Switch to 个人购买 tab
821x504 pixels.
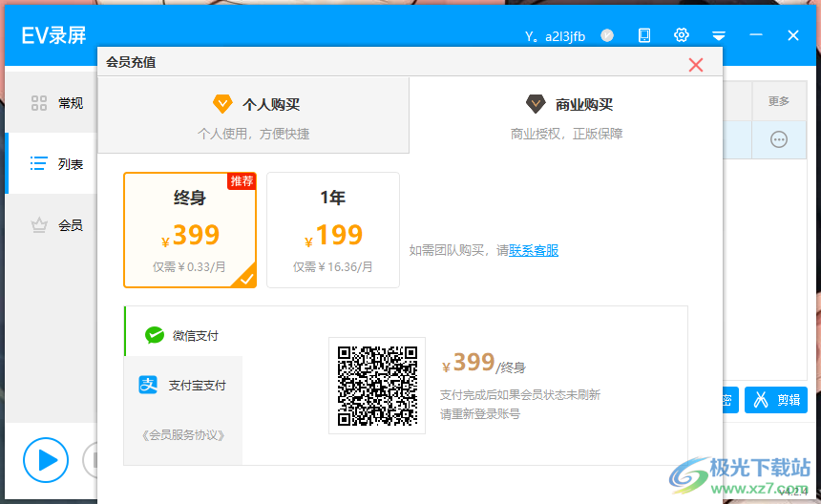click(x=253, y=115)
